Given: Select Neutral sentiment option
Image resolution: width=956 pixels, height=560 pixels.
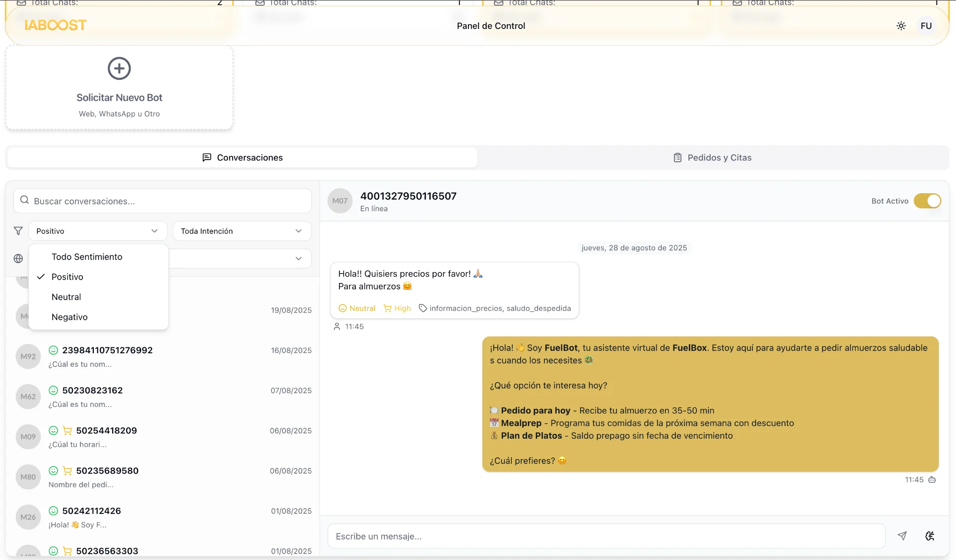Looking at the screenshot, I should point(66,296).
